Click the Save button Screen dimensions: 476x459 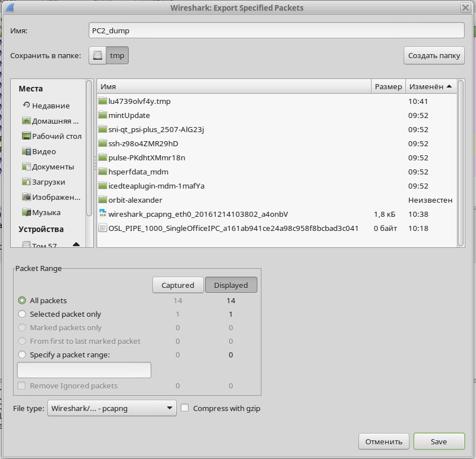click(438, 441)
